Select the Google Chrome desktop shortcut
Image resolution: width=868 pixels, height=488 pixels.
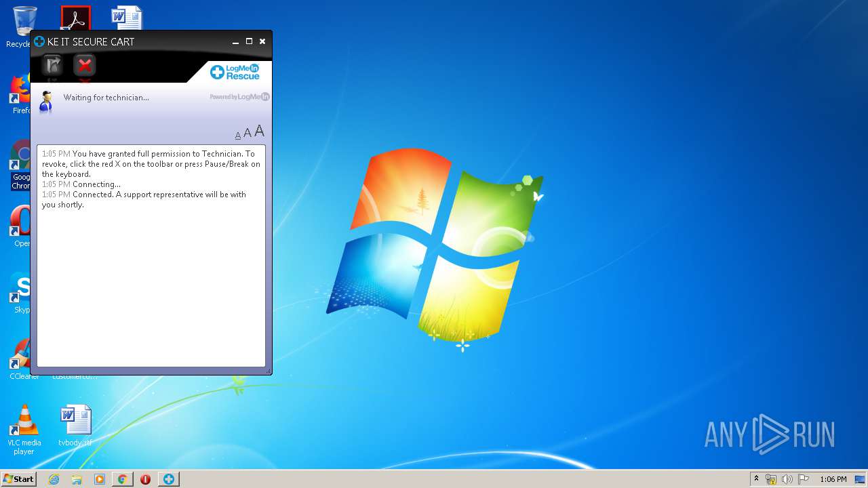pos(20,165)
